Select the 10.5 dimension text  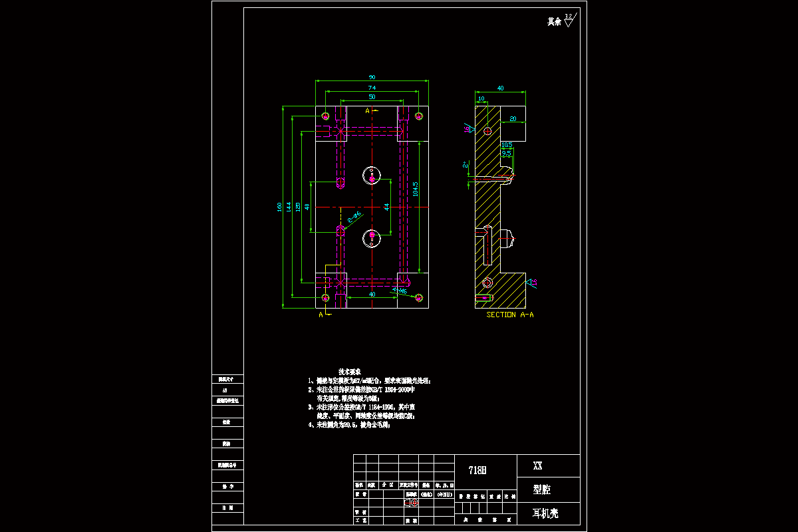(x=506, y=144)
